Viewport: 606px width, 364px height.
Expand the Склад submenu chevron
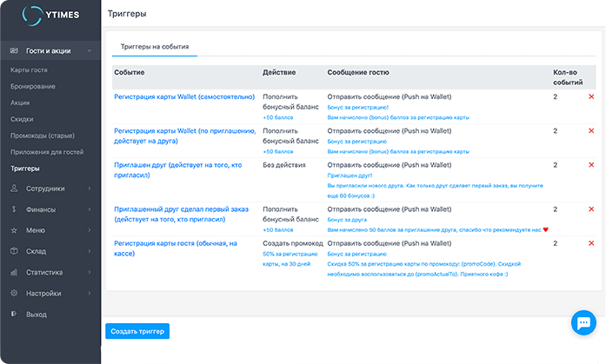[90, 251]
